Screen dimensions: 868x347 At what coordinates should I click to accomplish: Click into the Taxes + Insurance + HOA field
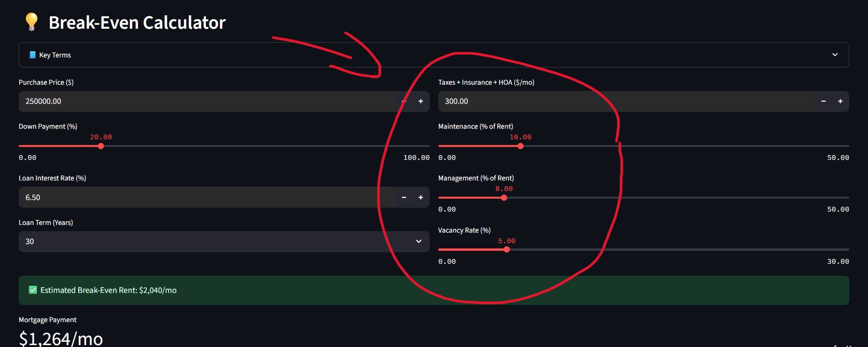pyautogui.click(x=627, y=101)
